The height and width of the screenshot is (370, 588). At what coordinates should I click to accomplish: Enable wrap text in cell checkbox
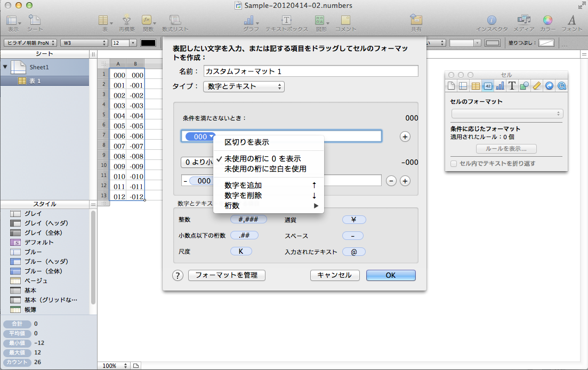pyautogui.click(x=454, y=164)
